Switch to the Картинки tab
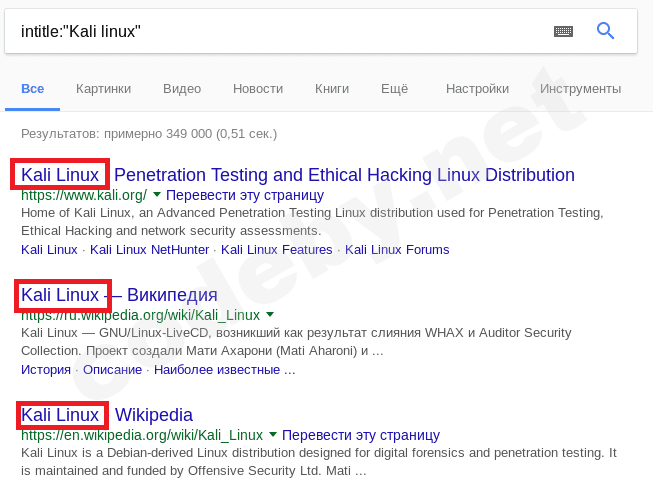The height and width of the screenshot is (487, 653). [x=103, y=88]
